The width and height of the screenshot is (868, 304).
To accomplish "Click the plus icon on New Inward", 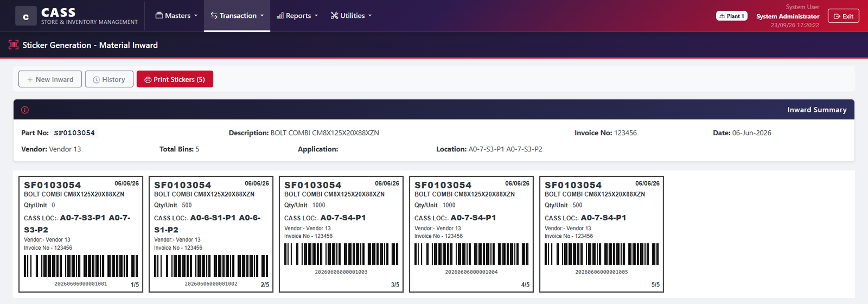I will [30, 80].
